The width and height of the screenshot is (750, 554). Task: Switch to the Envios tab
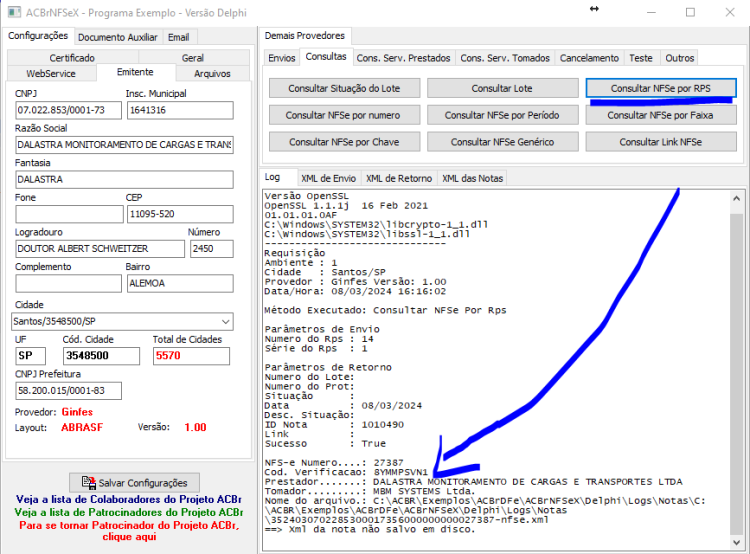click(x=282, y=58)
